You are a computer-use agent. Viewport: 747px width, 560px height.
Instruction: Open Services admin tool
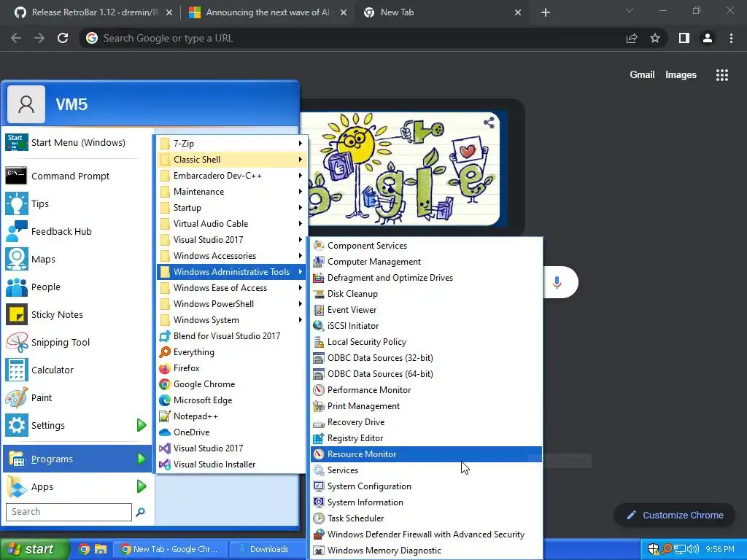426,470
